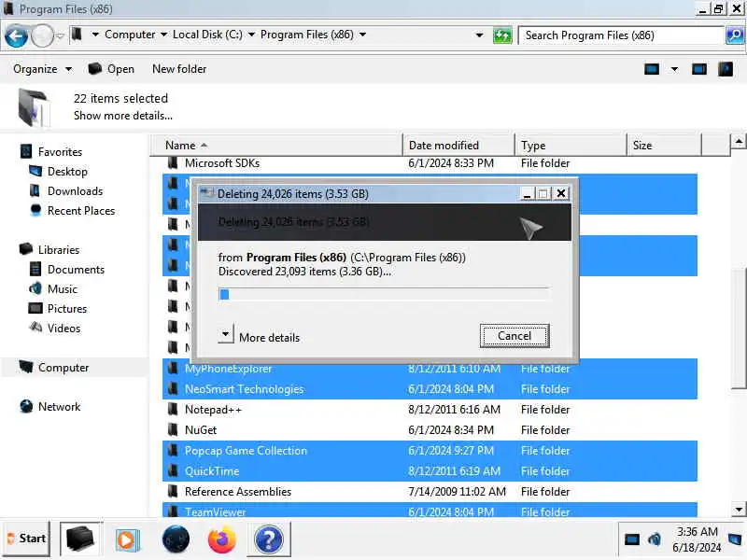Select Network in the navigation pane
Viewport: 747px width, 560px height.
click(x=59, y=407)
